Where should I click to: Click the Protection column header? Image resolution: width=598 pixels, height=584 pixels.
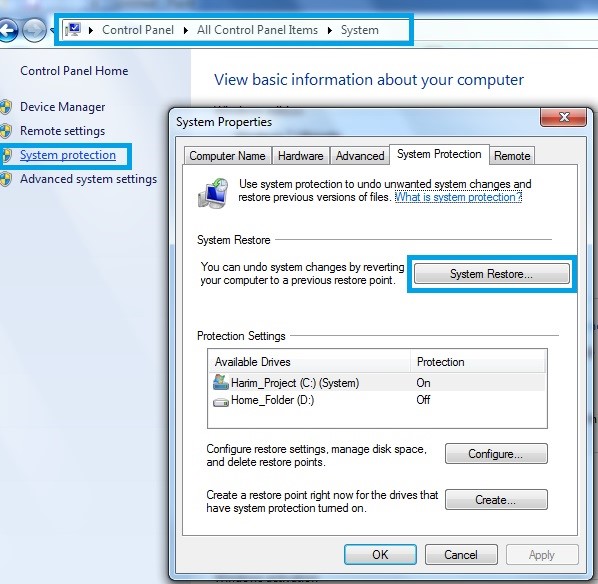tap(478, 361)
